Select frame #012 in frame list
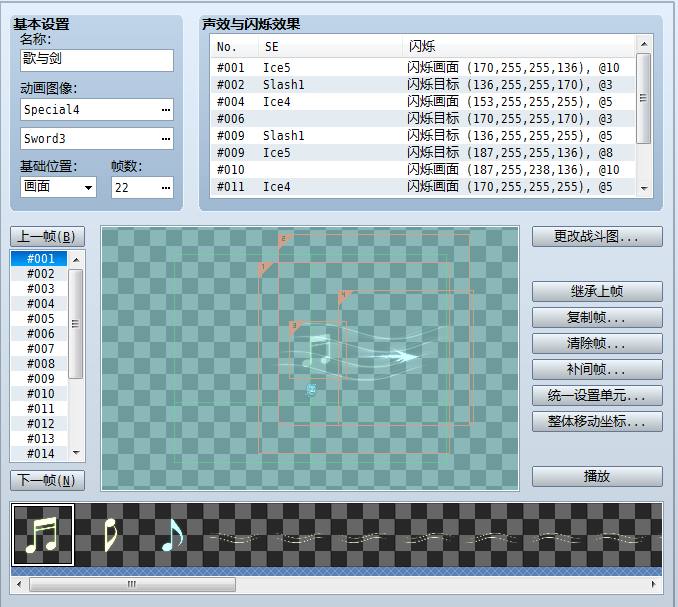The image size is (678, 607). (x=39, y=424)
